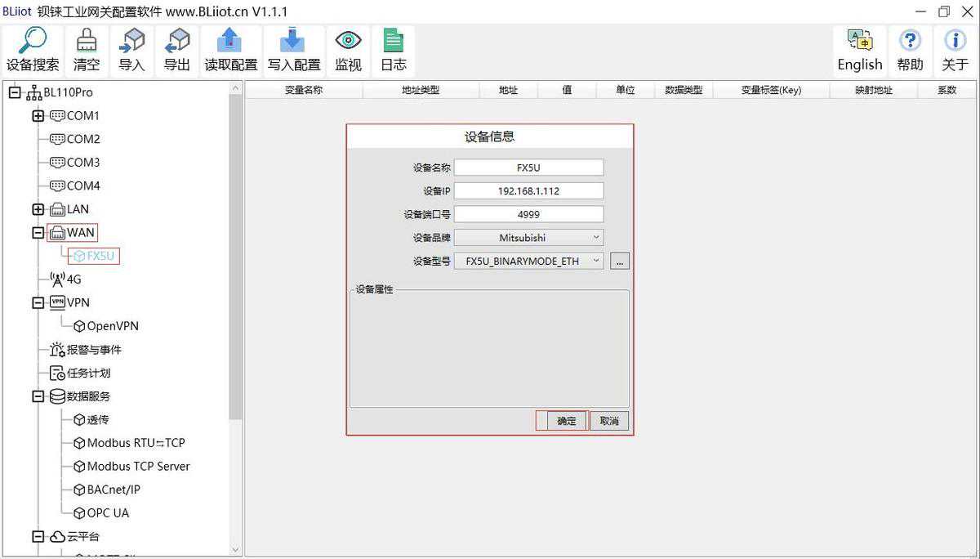Click the 设备搜索 magnifier icon
980x559 pixels.
point(33,41)
